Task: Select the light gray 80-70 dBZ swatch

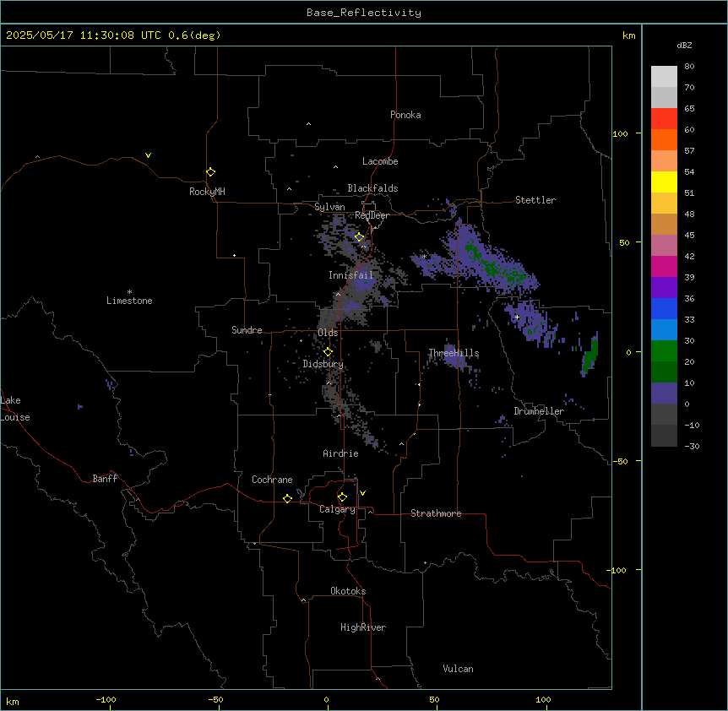Action: (x=664, y=77)
